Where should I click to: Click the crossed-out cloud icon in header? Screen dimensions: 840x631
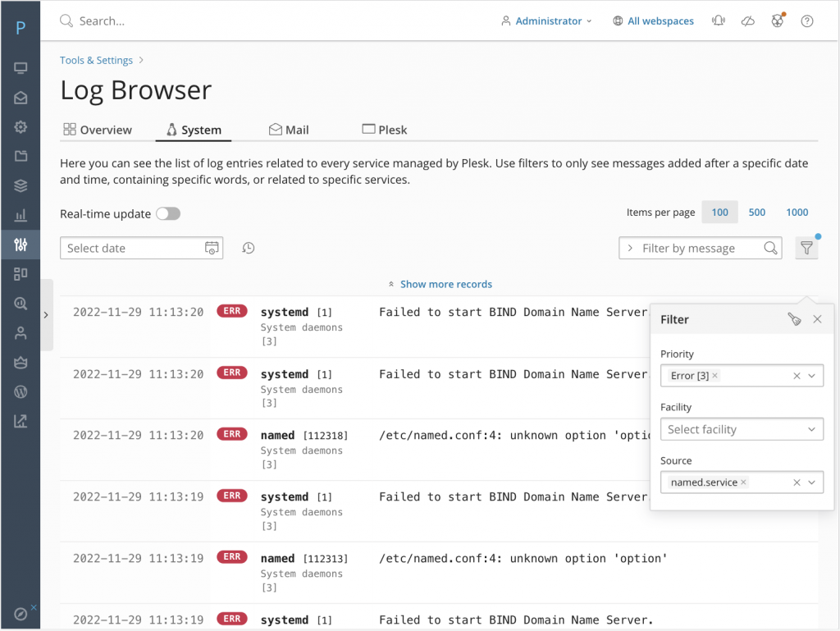click(x=748, y=21)
